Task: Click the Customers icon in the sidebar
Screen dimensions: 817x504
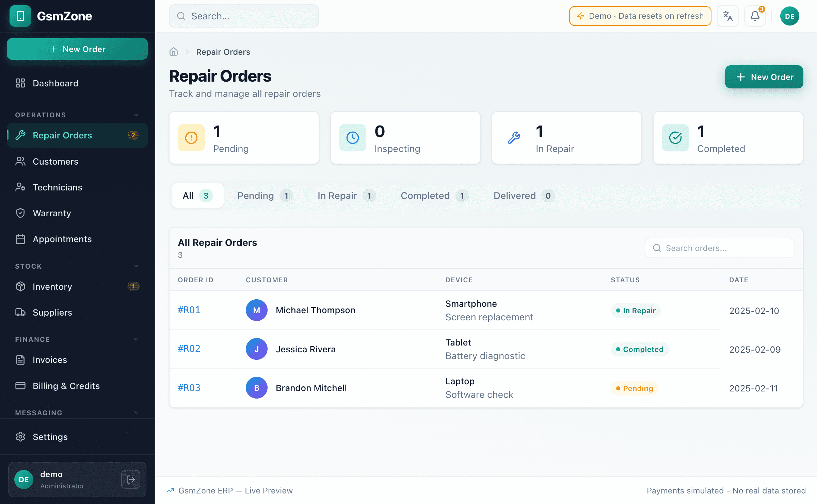Action: [x=21, y=162]
